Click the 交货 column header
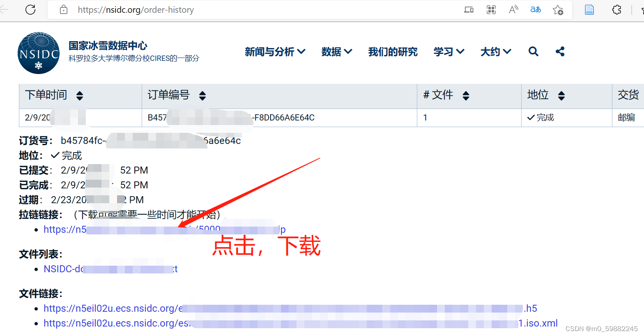The image size is (644, 336). click(628, 95)
